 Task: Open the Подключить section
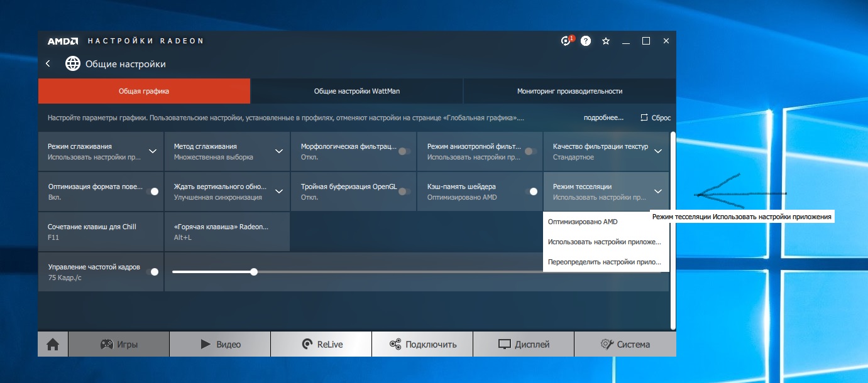click(422, 344)
